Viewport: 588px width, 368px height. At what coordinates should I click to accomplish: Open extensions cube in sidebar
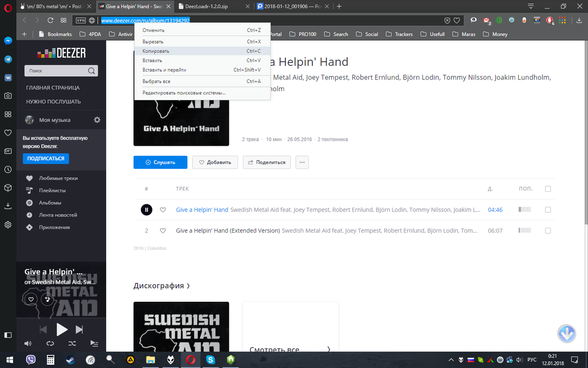pos(8,188)
